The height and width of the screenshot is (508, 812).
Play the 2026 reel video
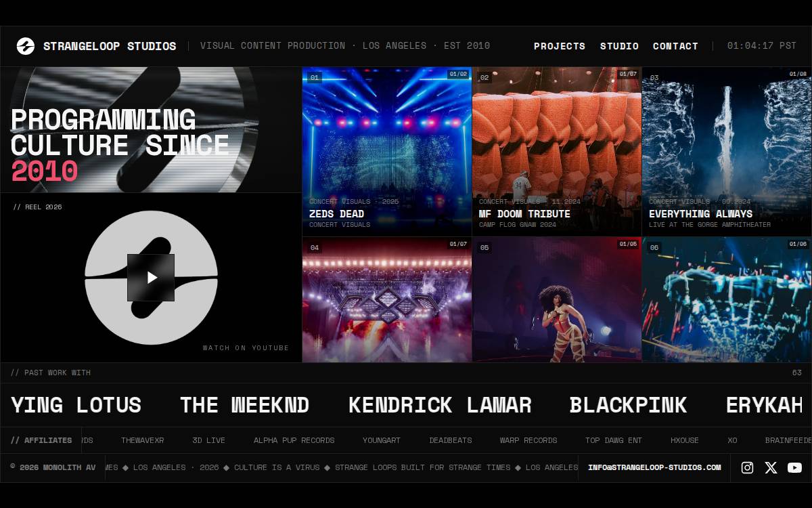coord(151,278)
